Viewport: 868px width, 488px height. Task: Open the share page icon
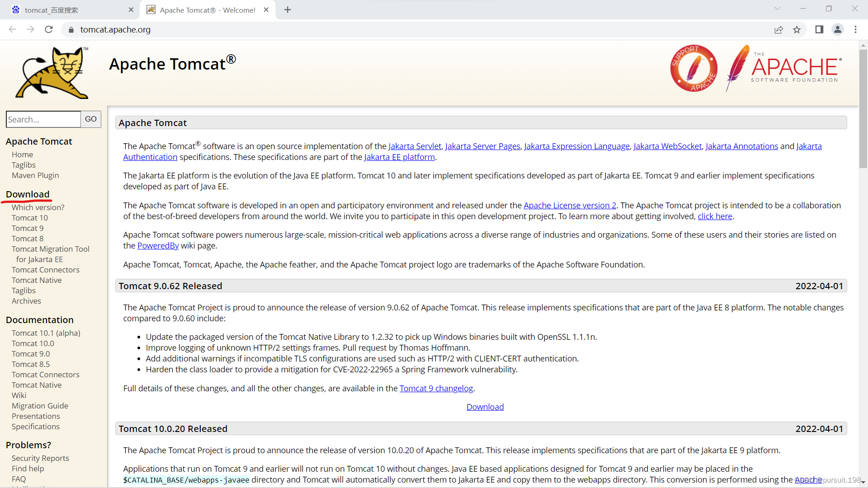pos(778,29)
